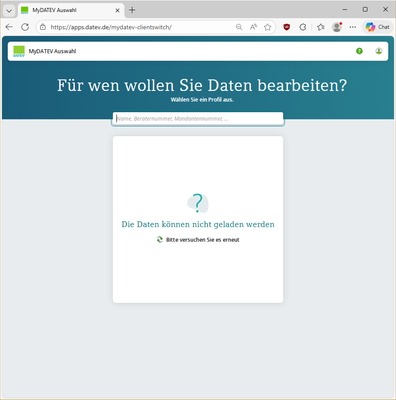The width and height of the screenshot is (396, 400).
Task: Click the 'Die Daten können nicht geladen werden' message
Action: tap(198, 224)
